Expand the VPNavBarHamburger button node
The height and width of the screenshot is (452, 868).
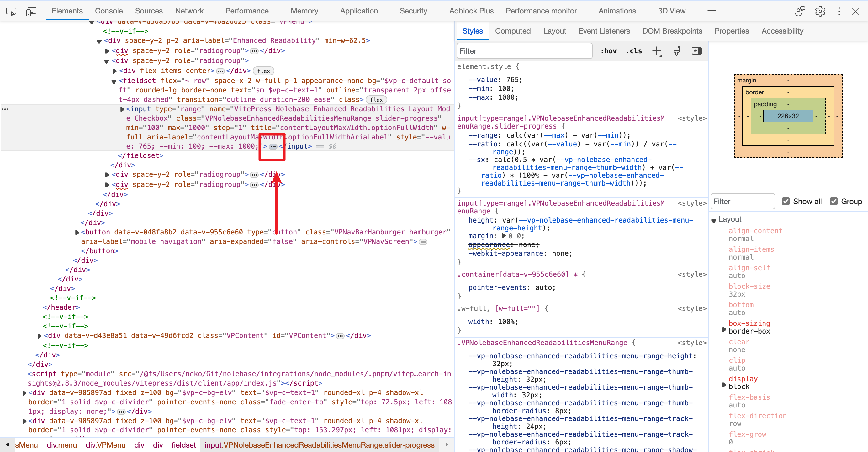coord(77,232)
